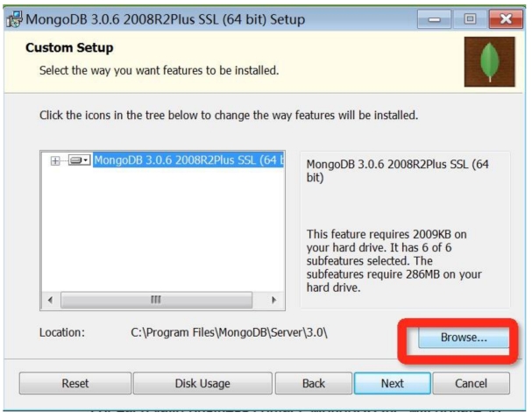This screenshot has height=419, width=532.
Task: Open the drive icon feature install dropdown
Action: coord(79,160)
